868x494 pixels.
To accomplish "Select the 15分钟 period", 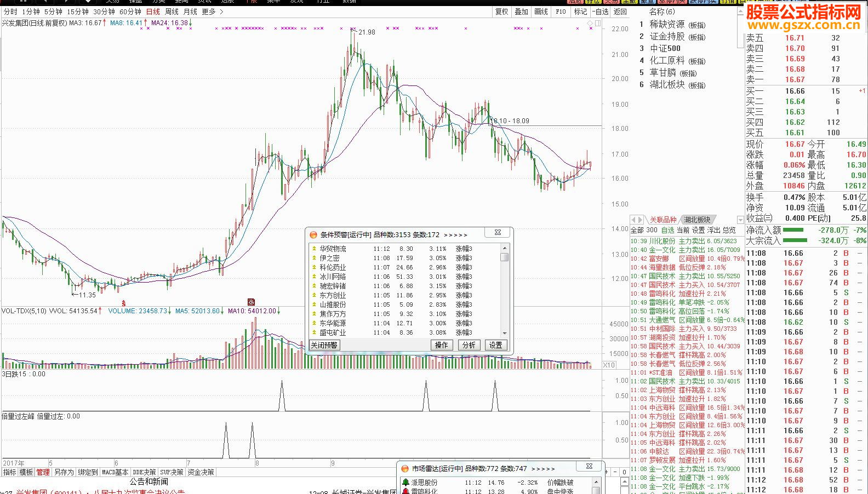I will (x=78, y=12).
